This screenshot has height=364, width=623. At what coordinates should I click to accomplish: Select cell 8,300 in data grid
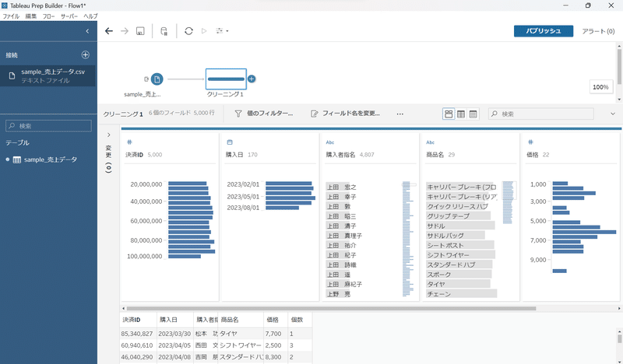(x=276, y=357)
